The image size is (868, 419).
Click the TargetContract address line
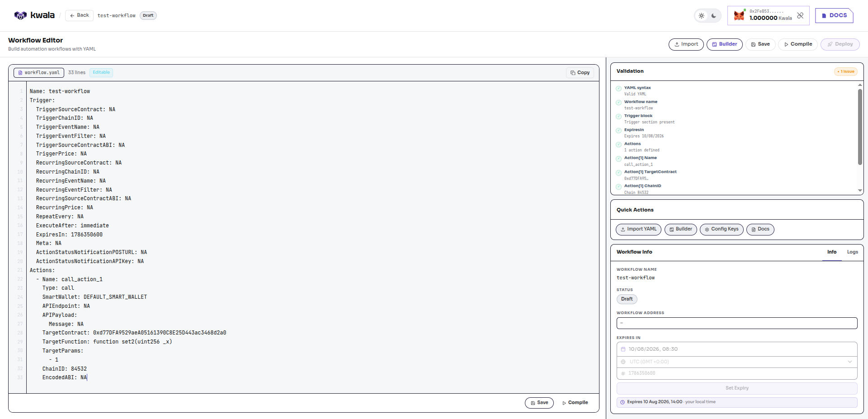(134, 333)
